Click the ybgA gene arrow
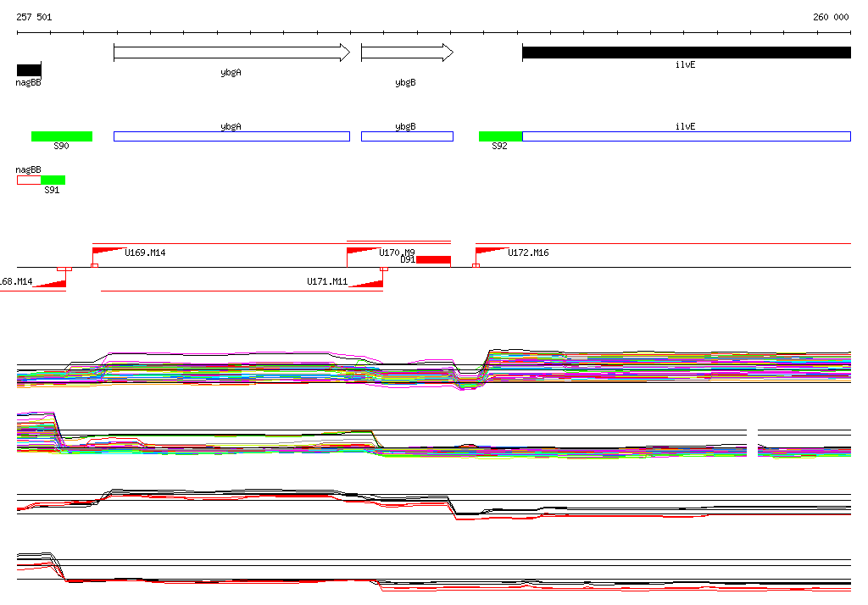 click(232, 53)
